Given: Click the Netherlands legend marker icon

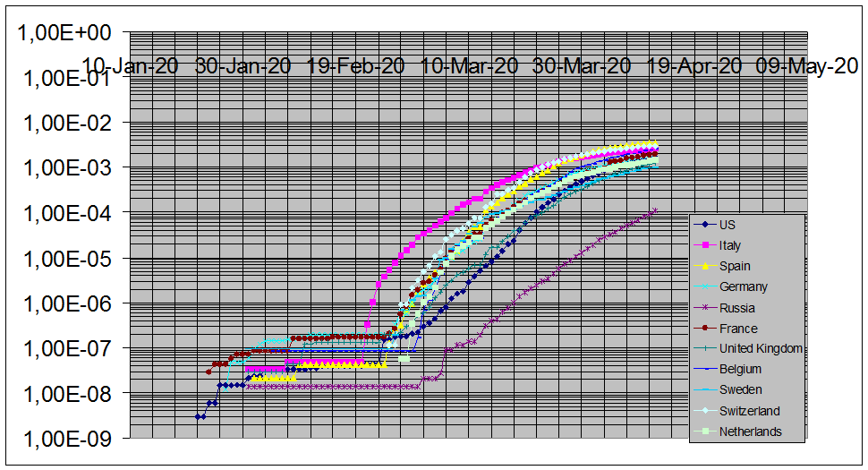Looking at the screenshot, I should tap(705, 432).
